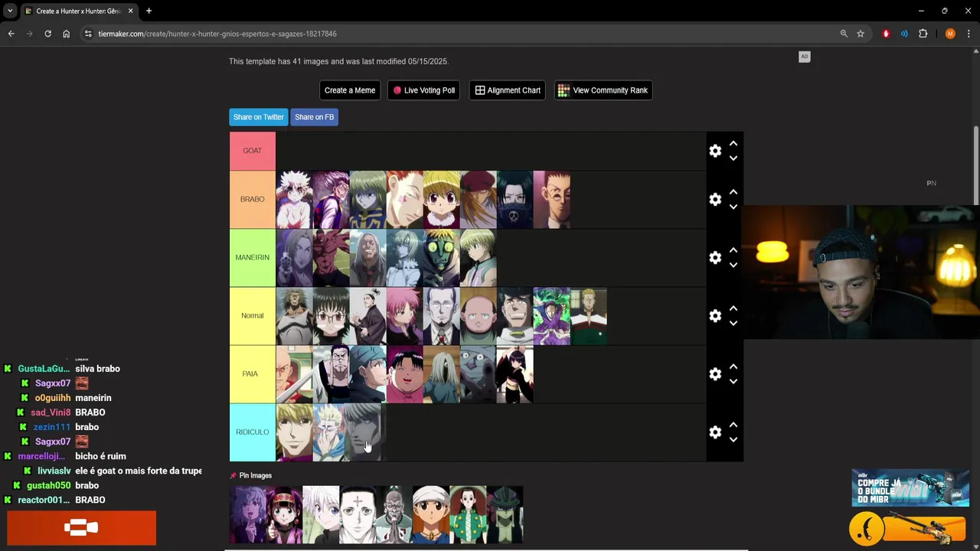Open a new browser tab
The width and height of the screenshot is (980, 551).
click(149, 11)
